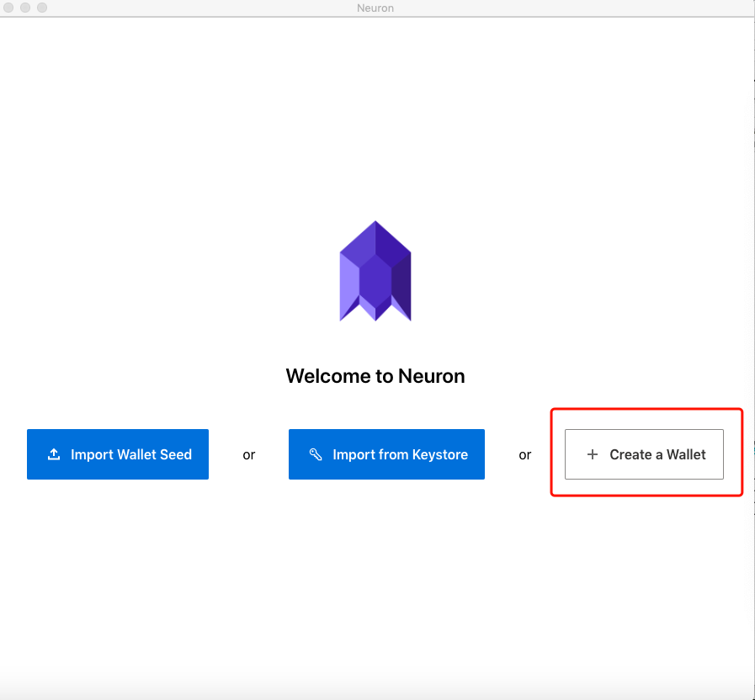Select the Welcome to Neuron heading

point(375,376)
